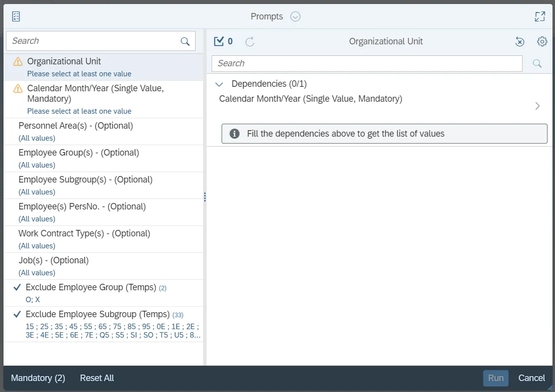
Task: Open the Personnel Area(s) optional prompt
Action: pyautogui.click(x=76, y=126)
